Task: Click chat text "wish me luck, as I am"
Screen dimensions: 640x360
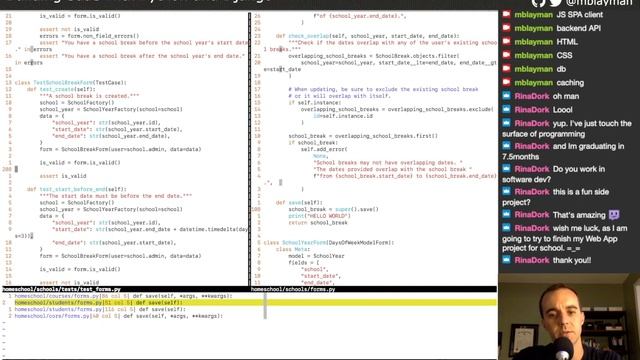Action: [x=590, y=228]
